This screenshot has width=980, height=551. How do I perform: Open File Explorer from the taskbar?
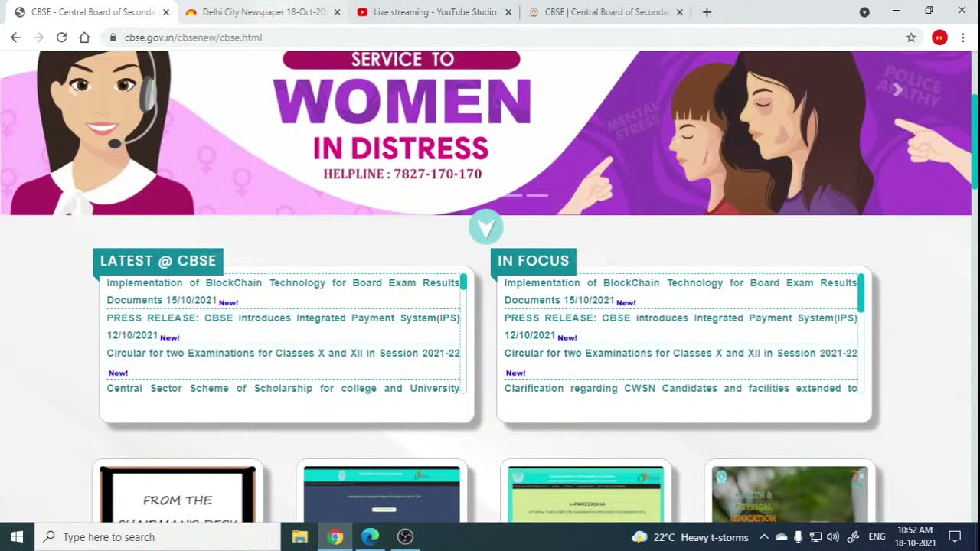tap(300, 537)
